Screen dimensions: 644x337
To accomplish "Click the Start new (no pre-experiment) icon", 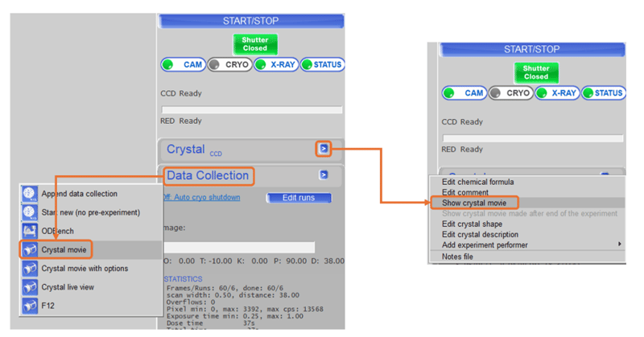I will coord(30,212).
